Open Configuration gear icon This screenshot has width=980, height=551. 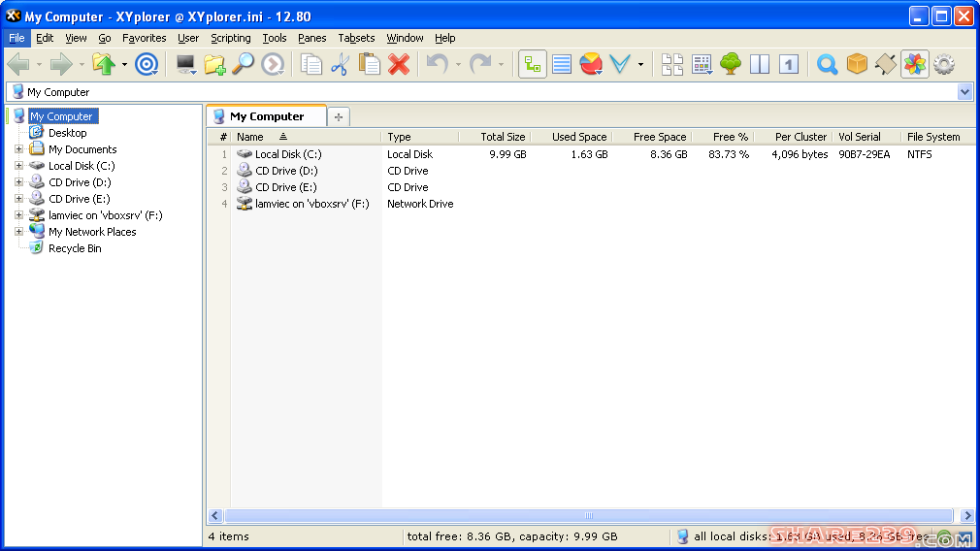click(944, 64)
